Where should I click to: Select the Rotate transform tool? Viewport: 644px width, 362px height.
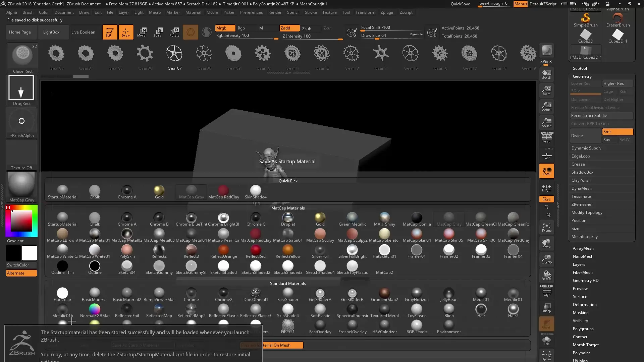(174, 32)
